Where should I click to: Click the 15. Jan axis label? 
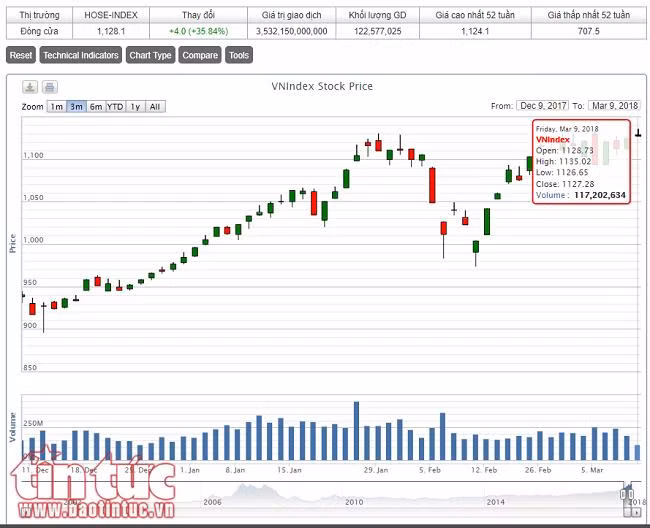(289, 470)
